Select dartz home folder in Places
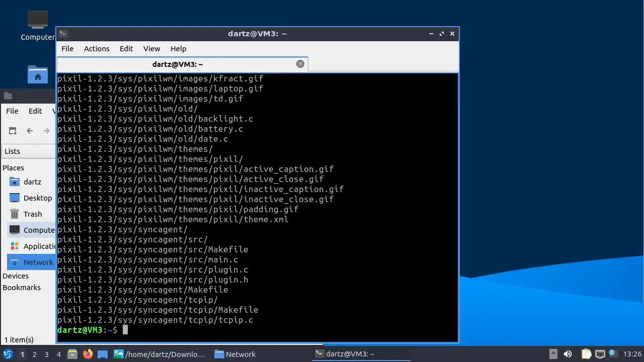This screenshot has width=644, height=362. pos(31,182)
